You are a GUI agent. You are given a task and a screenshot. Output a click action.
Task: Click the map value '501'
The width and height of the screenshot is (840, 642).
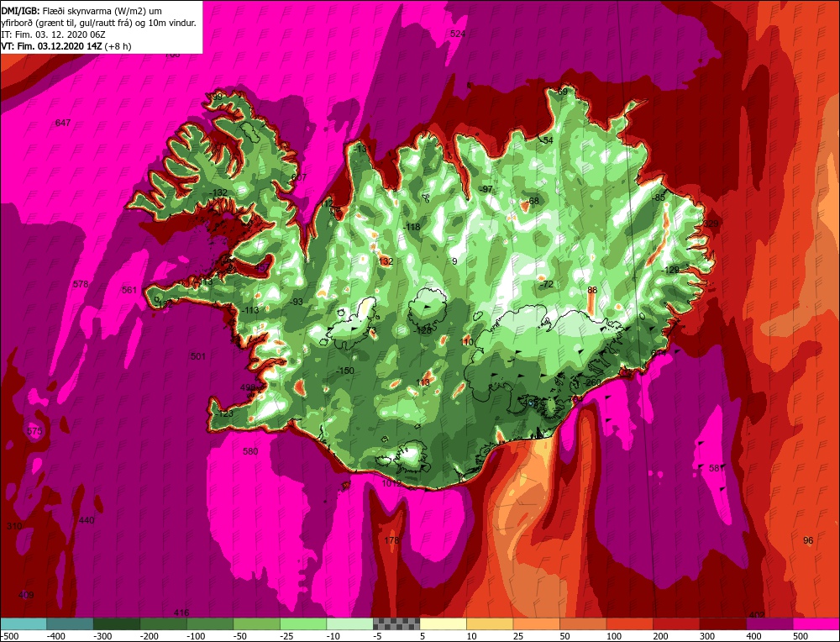click(x=198, y=356)
